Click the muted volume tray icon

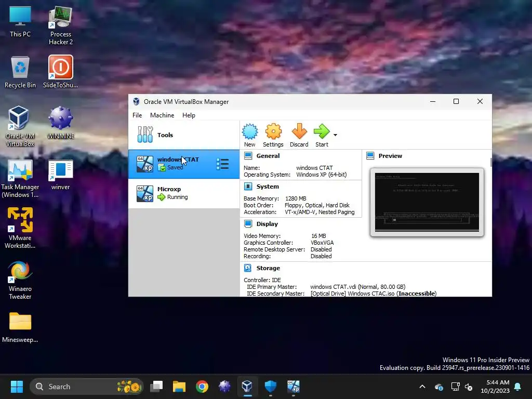point(469,387)
